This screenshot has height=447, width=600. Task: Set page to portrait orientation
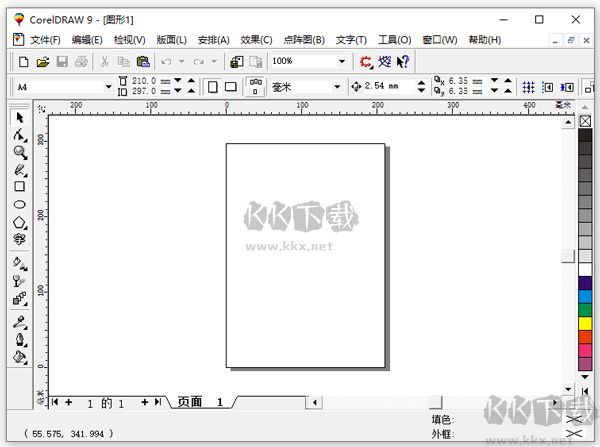tap(213, 87)
